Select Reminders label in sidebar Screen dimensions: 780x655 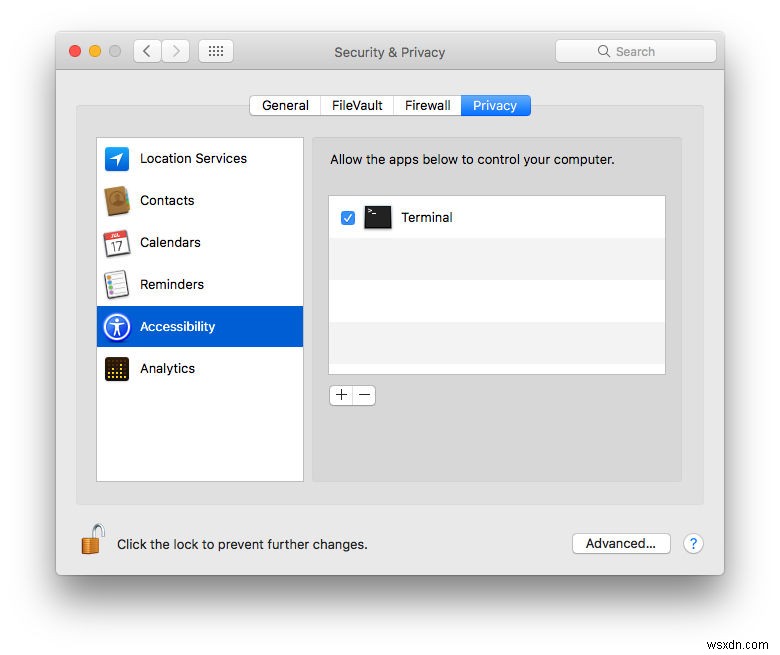click(x=172, y=284)
